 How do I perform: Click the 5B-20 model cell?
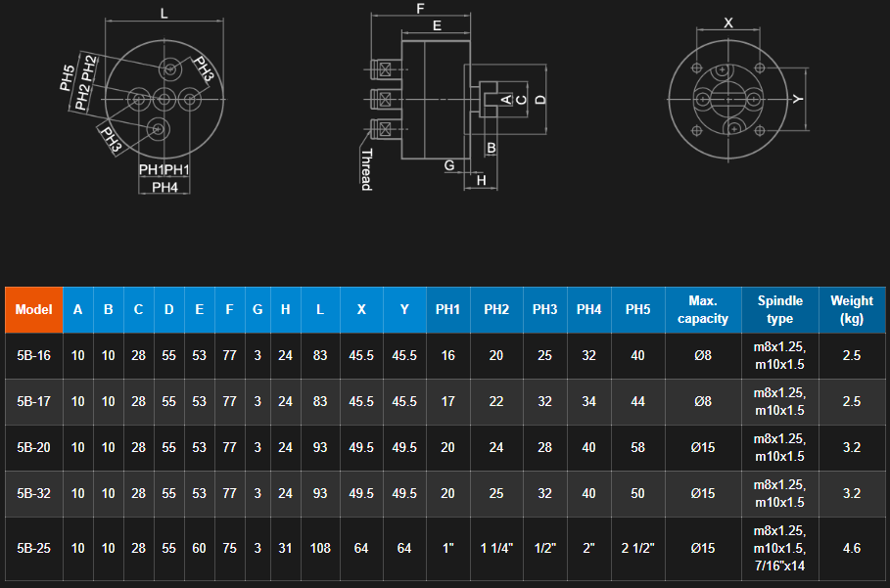tap(33, 448)
